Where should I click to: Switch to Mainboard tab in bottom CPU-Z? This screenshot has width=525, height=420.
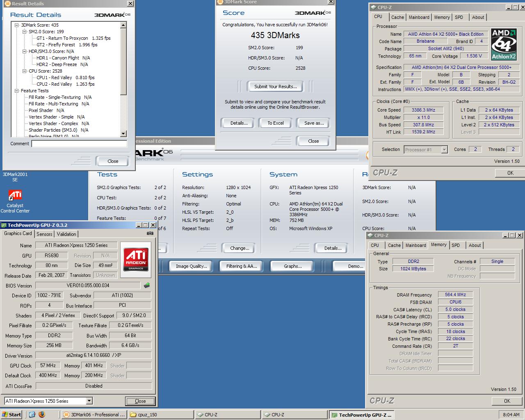416,245
